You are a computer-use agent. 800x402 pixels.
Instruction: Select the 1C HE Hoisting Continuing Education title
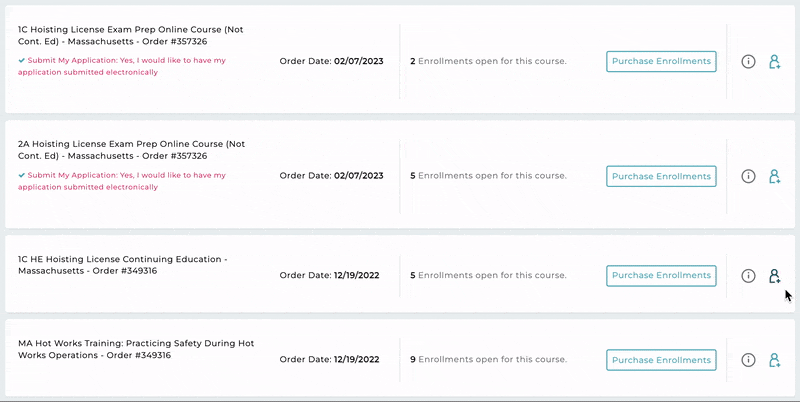[122, 265]
